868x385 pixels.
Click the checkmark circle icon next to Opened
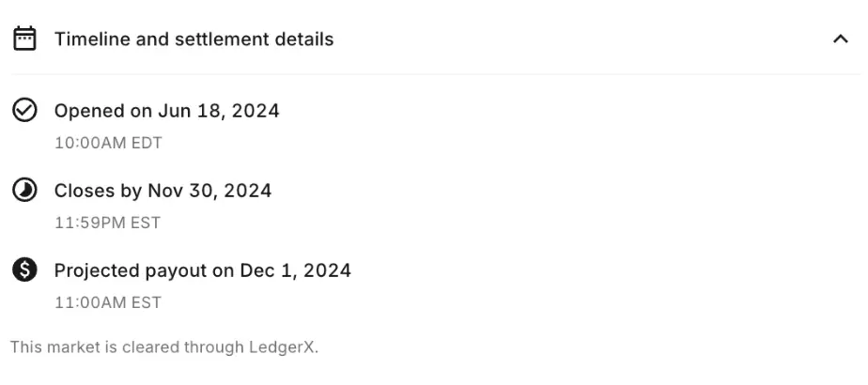[x=24, y=110]
